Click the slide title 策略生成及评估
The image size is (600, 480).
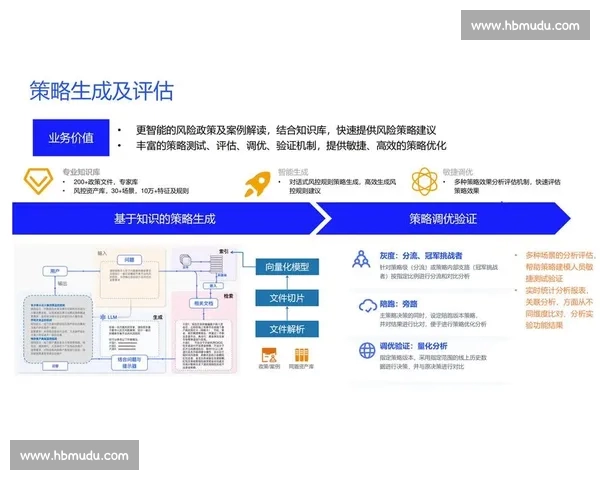(102, 91)
